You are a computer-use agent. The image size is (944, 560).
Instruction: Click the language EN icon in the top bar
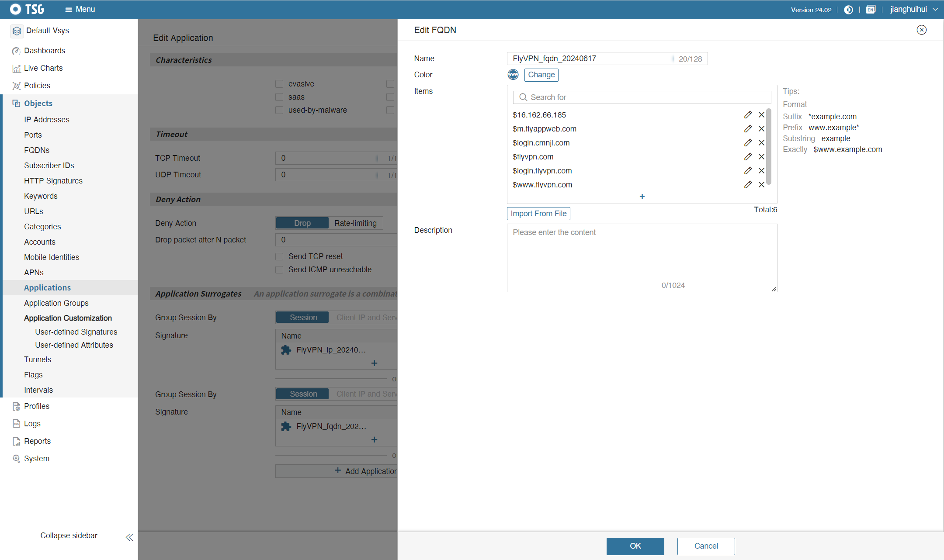(x=871, y=10)
